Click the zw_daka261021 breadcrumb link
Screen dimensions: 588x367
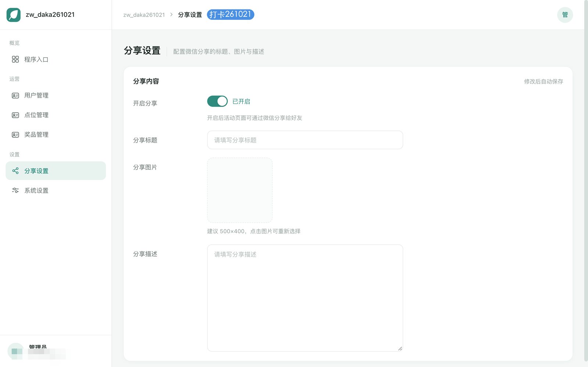[x=144, y=15]
